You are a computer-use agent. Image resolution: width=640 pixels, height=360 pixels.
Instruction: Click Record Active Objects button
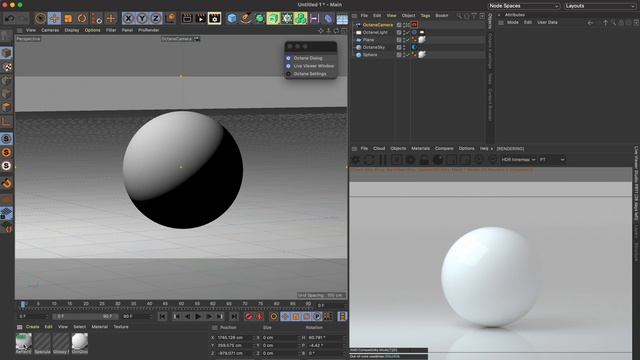pos(249,316)
